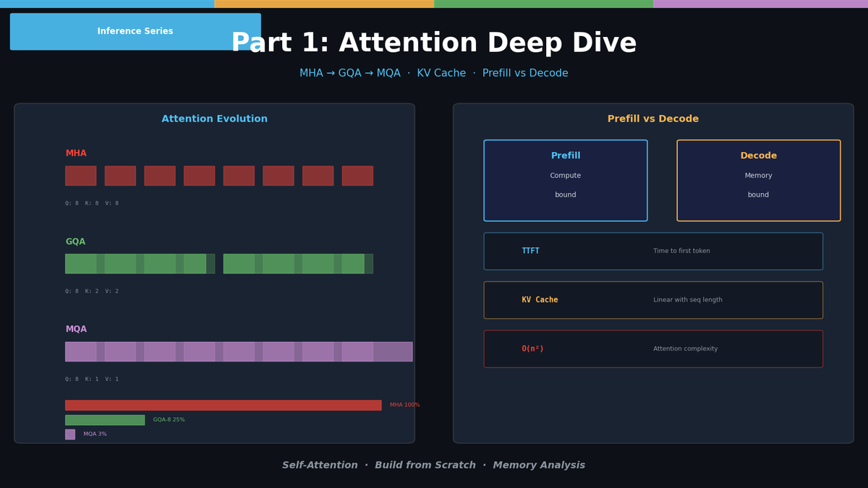Click the Inference Series badge
This screenshot has width=868, height=488.
(135, 32)
